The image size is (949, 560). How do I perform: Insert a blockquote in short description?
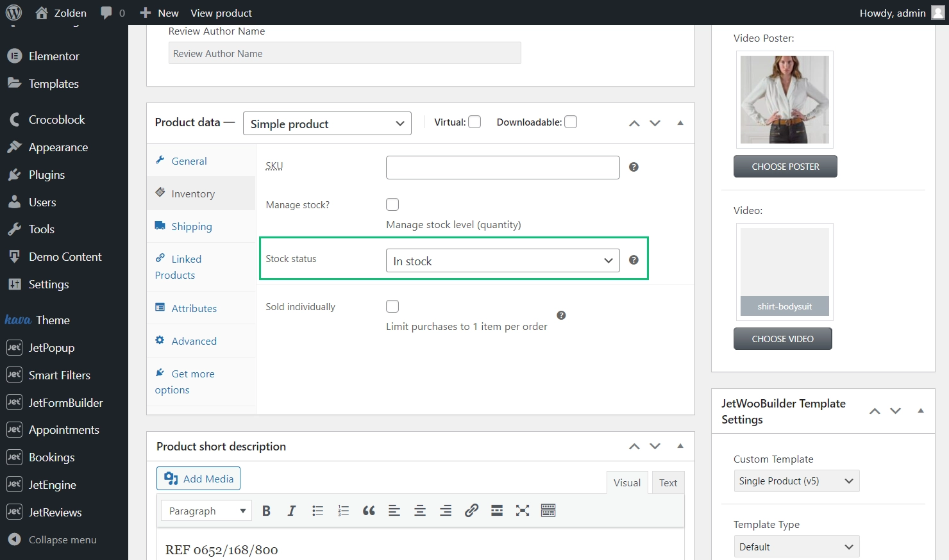(369, 511)
